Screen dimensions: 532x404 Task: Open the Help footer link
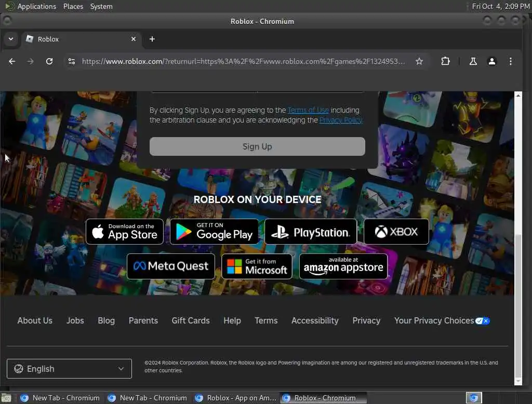click(232, 320)
